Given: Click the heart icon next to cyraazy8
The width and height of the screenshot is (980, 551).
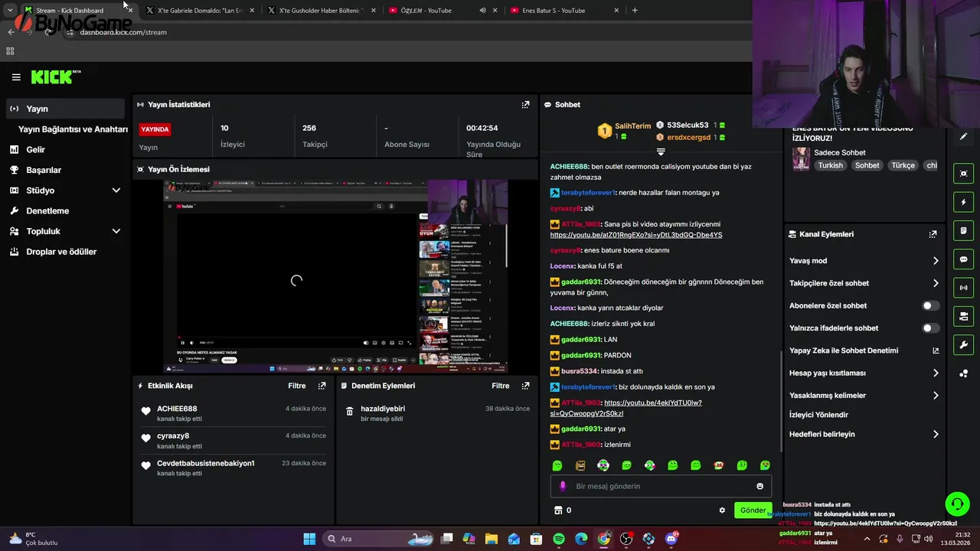Looking at the screenshot, I should coord(145,439).
